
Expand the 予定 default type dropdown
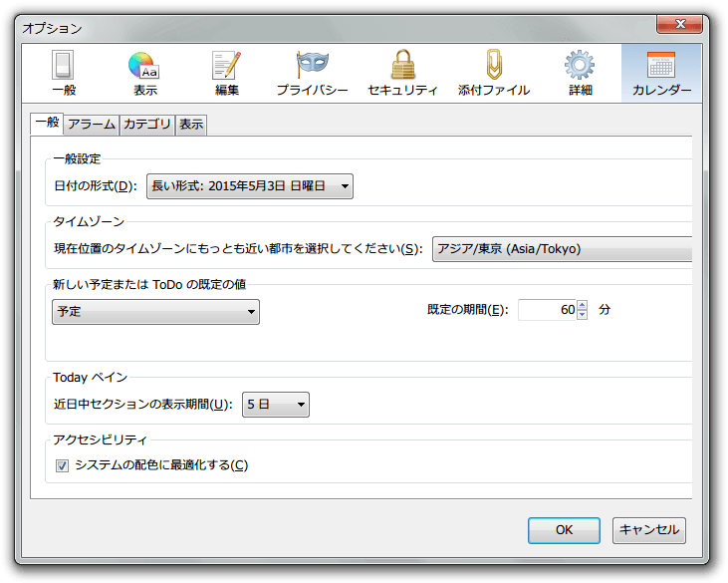pyautogui.click(x=155, y=311)
